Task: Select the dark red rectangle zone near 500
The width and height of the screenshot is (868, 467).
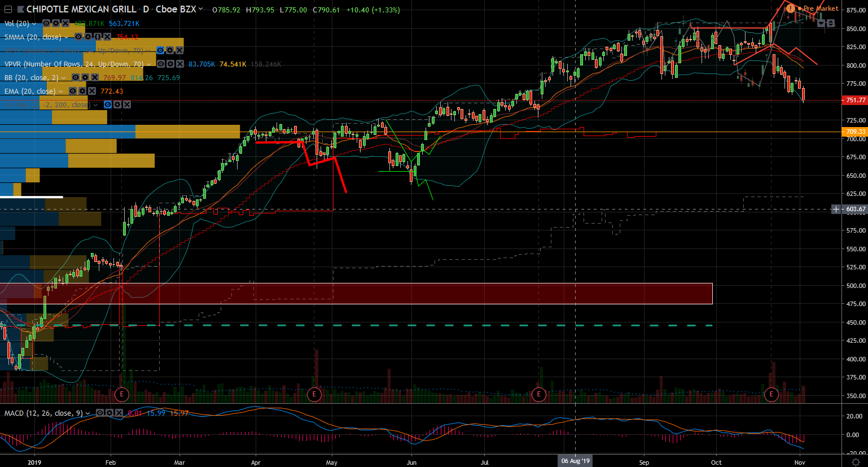Action: [356, 294]
